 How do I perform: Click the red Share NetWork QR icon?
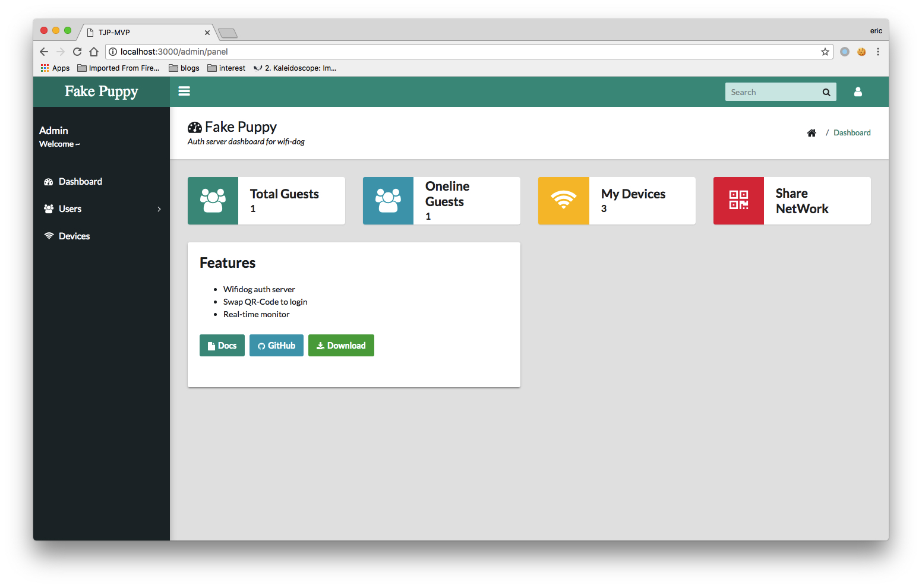pos(738,201)
